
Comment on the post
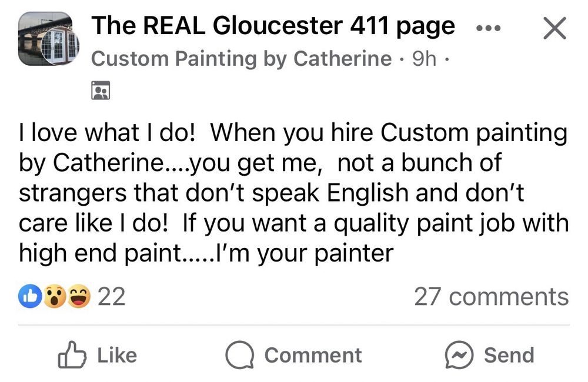point(313,355)
